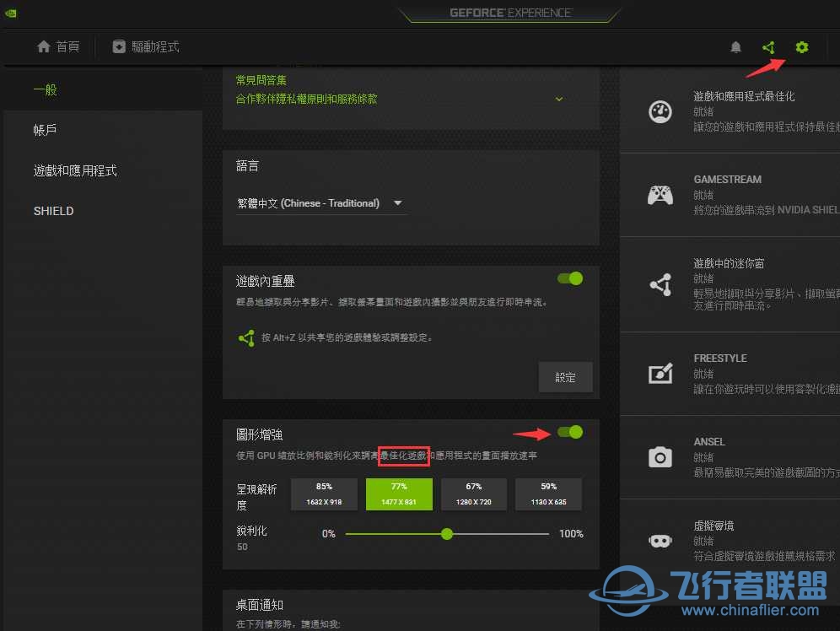Click the GAMESTREAM feature title
This screenshot has height=631, width=840.
(728, 180)
